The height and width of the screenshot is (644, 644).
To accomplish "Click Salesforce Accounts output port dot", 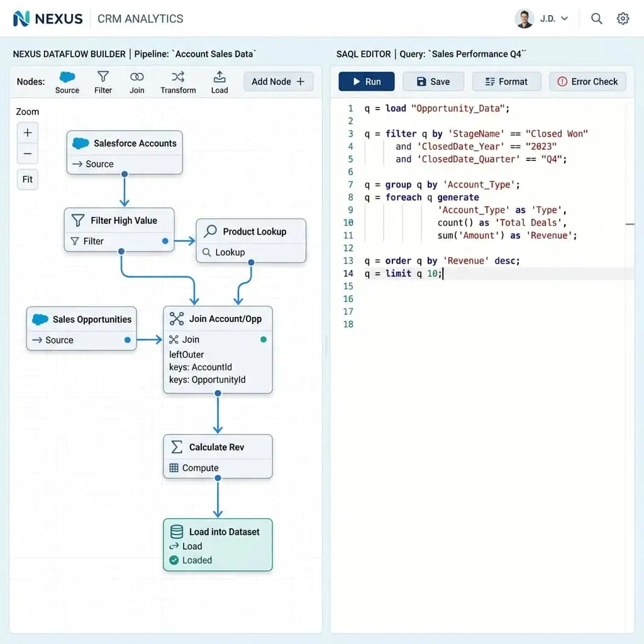I will point(125,174).
